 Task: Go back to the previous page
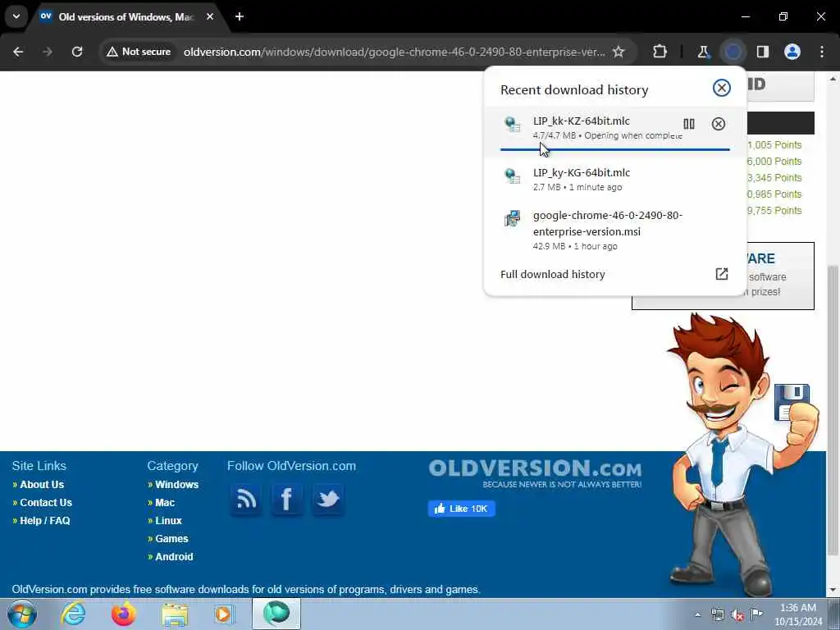[18, 52]
